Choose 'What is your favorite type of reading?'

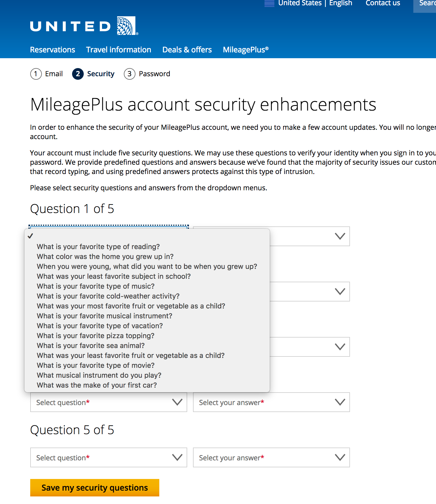pyautogui.click(x=147, y=247)
